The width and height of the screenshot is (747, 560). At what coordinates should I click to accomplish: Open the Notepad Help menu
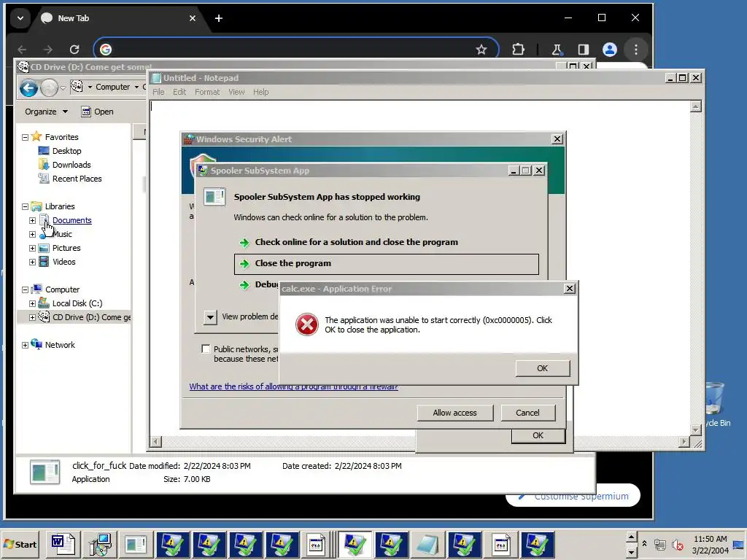click(x=260, y=92)
